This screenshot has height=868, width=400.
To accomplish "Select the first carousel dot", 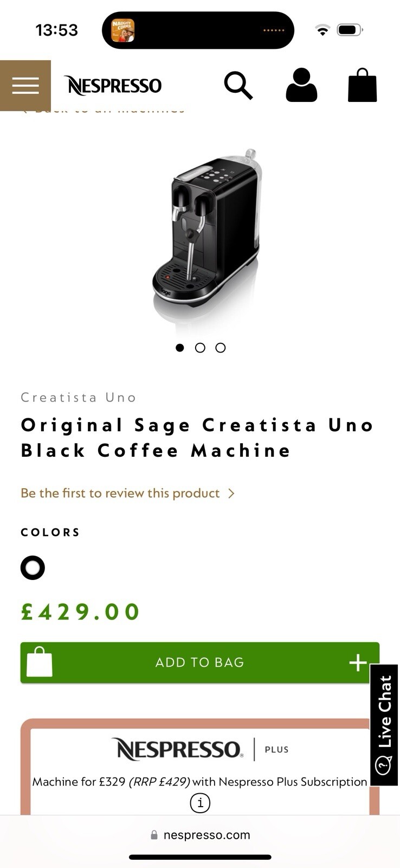I will point(180,348).
